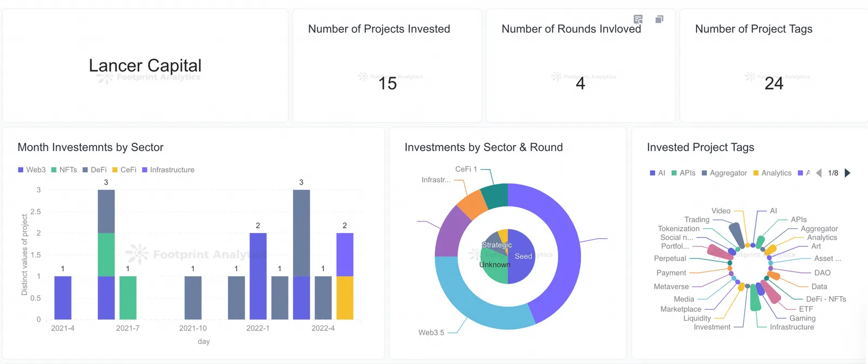
Task: Click the Investments by Sector & Round title
Action: pos(483,147)
